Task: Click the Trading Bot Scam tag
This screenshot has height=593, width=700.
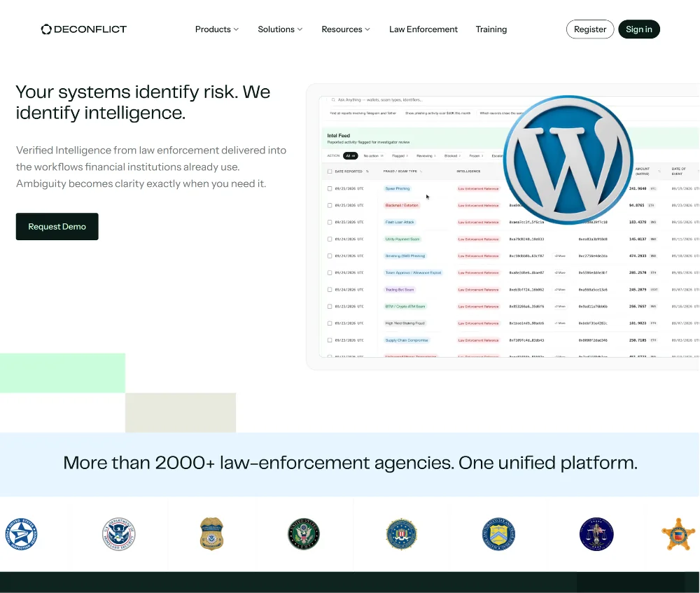Action: tap(400, 289)
